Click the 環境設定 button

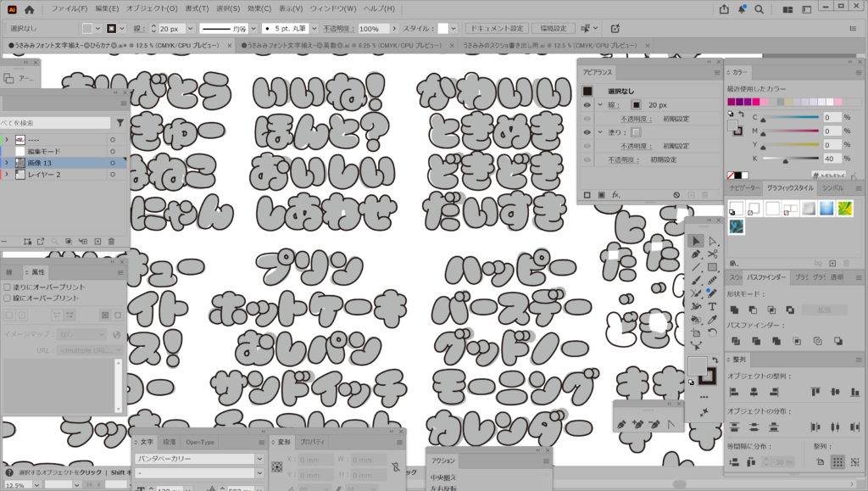[554, 29]
